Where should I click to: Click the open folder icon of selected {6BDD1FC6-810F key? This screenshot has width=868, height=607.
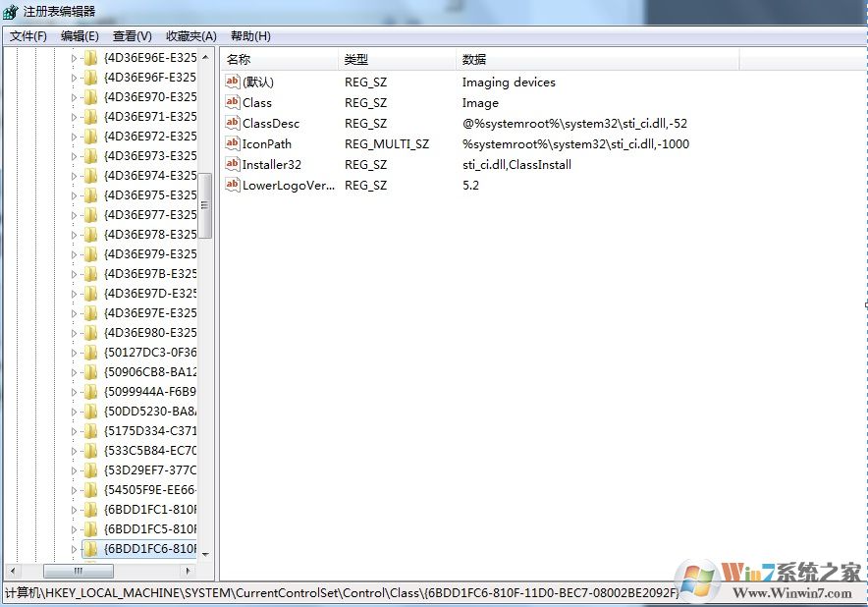(x=89, y=548)
